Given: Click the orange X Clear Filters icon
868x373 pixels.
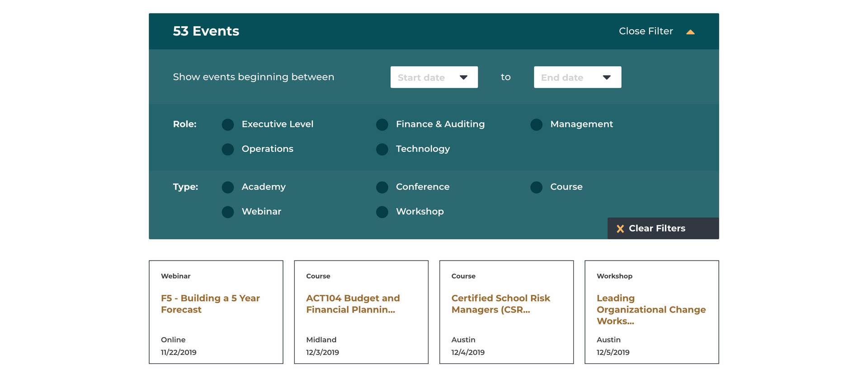Looking at the screenshot, I should [x=620, y=229].
